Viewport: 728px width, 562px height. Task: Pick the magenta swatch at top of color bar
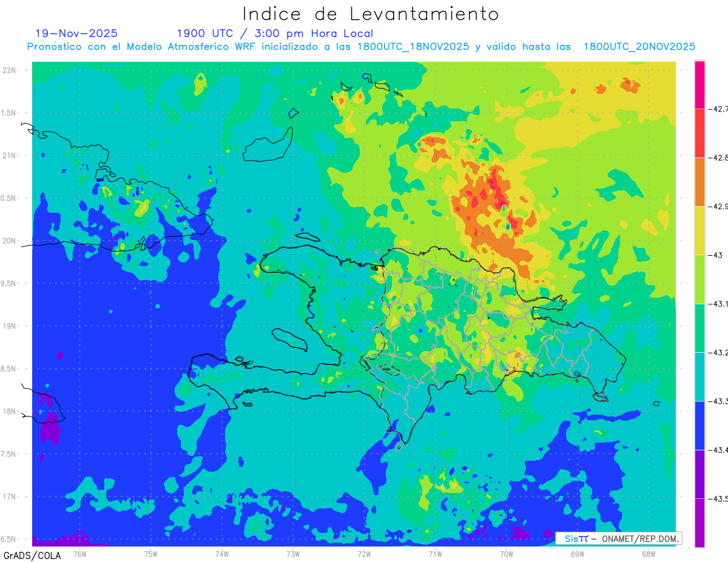(x=699, y=85)
